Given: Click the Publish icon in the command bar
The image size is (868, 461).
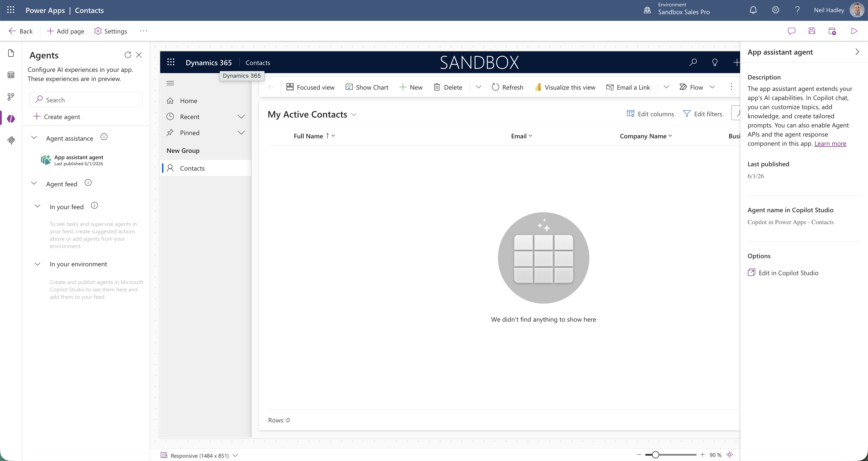Looking at the screenshot, I should pos(832,31).
